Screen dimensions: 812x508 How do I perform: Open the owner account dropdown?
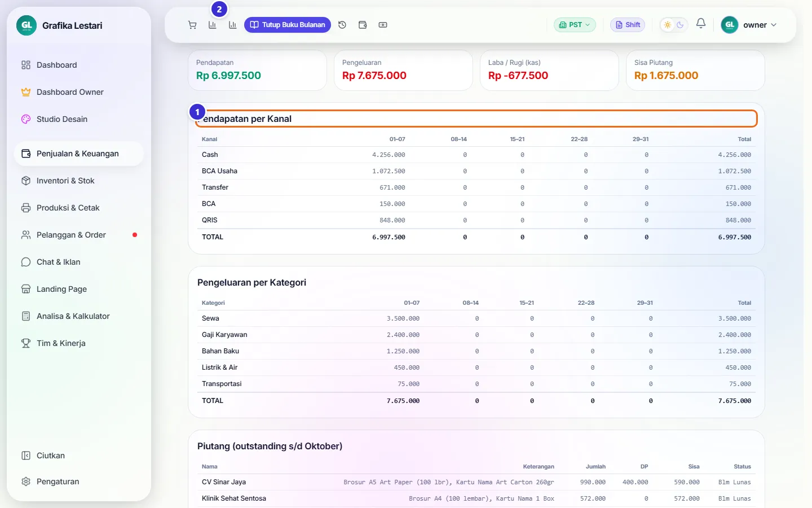tap(749, 25)
